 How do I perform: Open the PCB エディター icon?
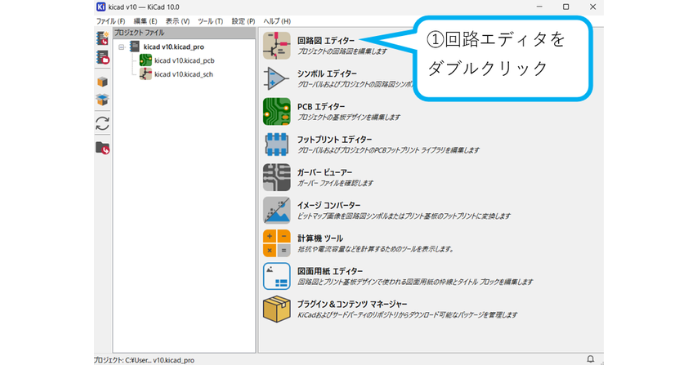point(276,111)
